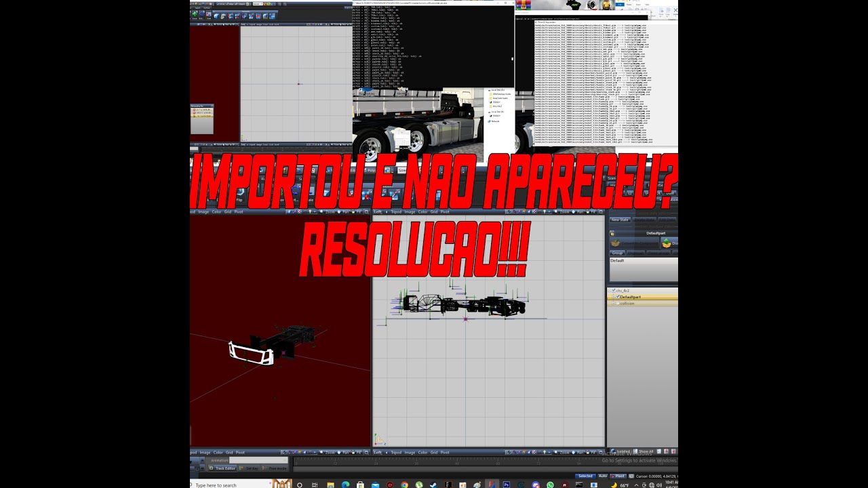Open Tripod menu in bar below red headline
Screen dimensions: 868x488
pos(396,211)
